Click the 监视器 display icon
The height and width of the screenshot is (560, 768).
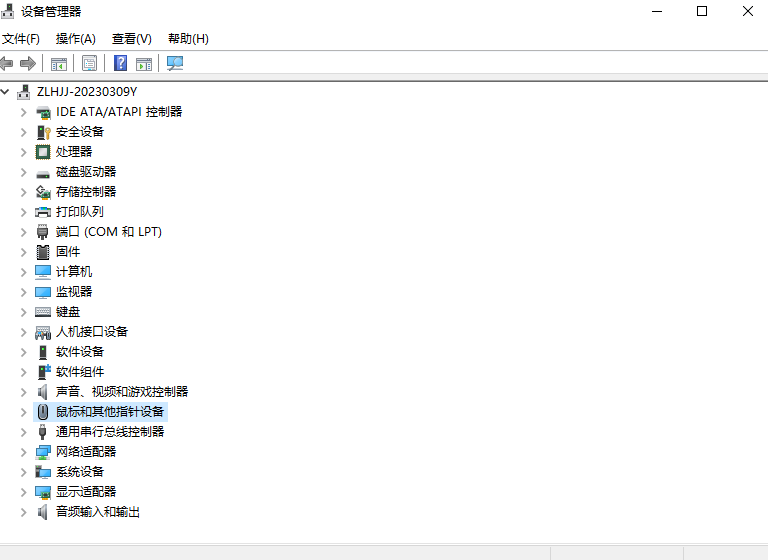point(43,292)
